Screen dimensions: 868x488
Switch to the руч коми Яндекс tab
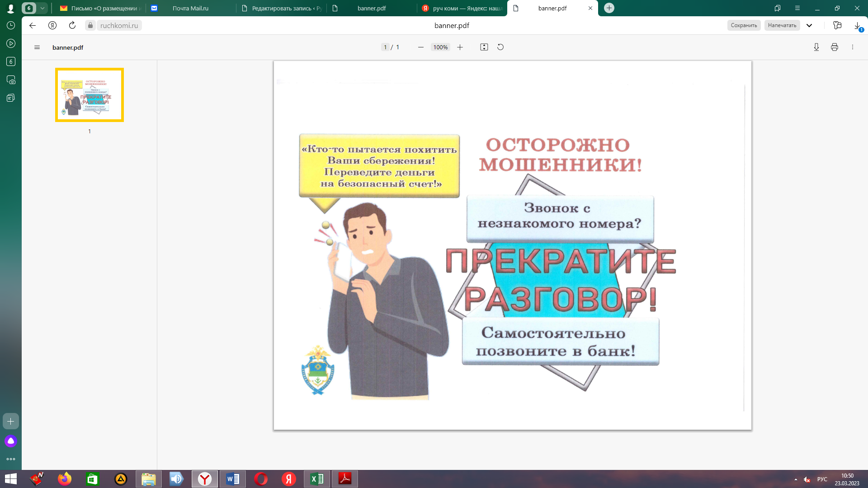pos(462,8)
